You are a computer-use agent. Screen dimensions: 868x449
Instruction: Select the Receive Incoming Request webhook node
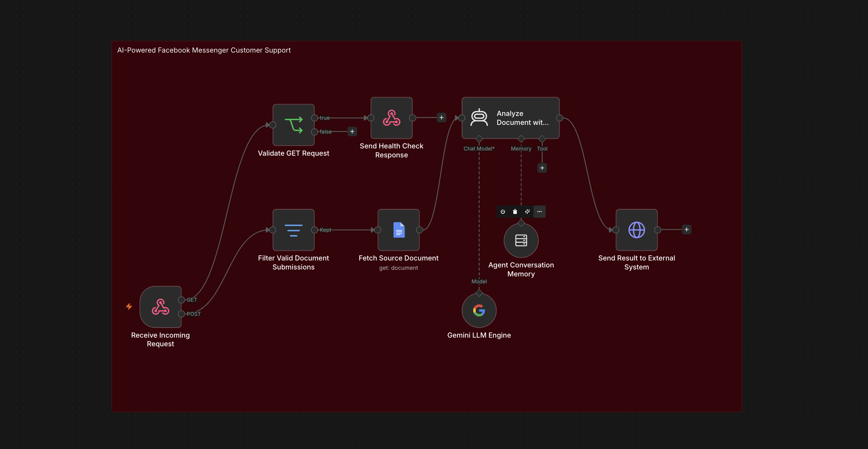160,307
